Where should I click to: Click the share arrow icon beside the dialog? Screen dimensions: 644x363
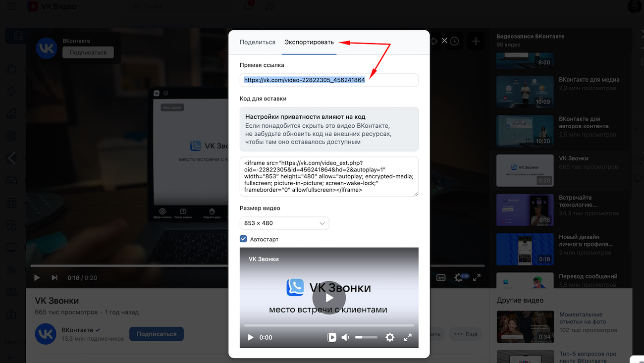434,41
